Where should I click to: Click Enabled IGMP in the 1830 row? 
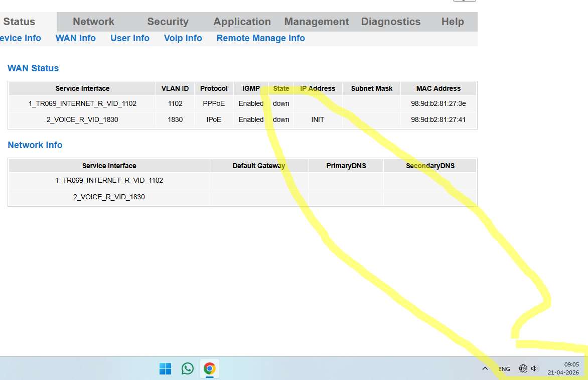pyautogui.click(x=251, y=119)
